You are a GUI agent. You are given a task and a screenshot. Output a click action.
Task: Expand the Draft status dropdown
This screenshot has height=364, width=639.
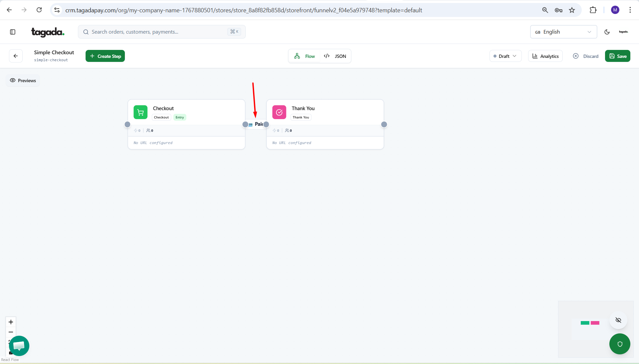click(505, 56)
